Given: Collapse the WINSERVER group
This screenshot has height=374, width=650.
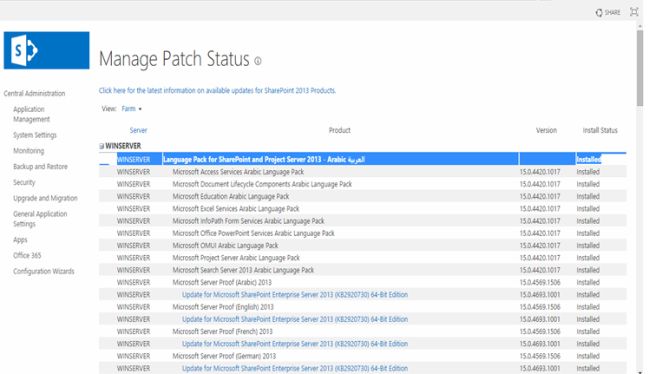Looking at the screenshot, I should click(x=102, y=146).
